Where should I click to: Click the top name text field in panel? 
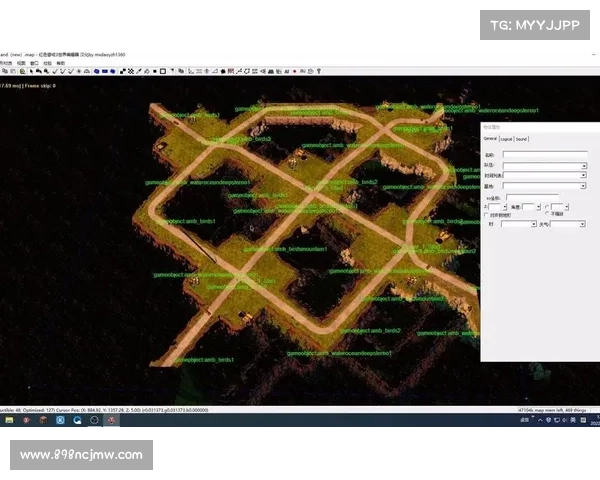545,154
